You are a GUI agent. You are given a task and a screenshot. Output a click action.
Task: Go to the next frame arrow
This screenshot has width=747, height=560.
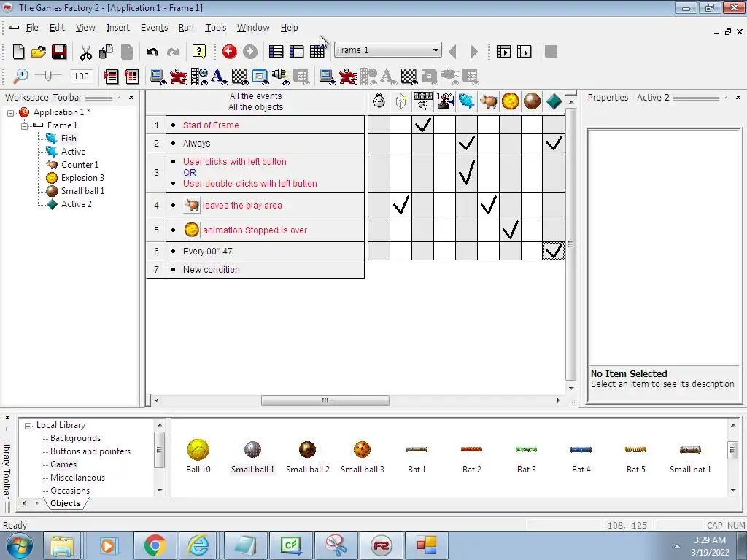click(x=473, y=52)
